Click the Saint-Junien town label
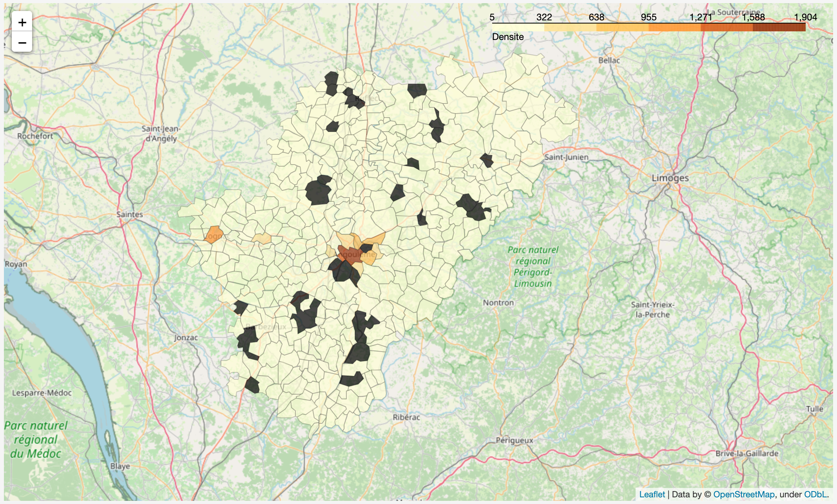Screen dimensions: 837x504 point(567,157)
